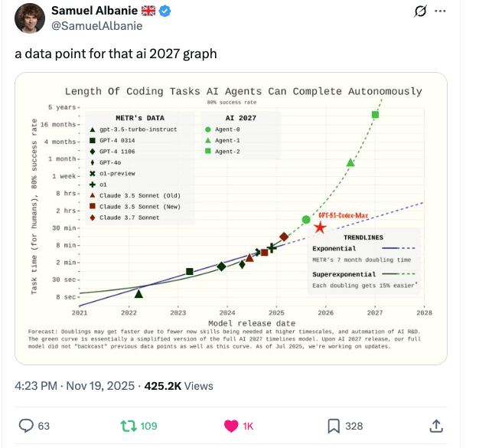
Task: Click the green Agent-0 circle on chart
Action: tap(306, 220)
